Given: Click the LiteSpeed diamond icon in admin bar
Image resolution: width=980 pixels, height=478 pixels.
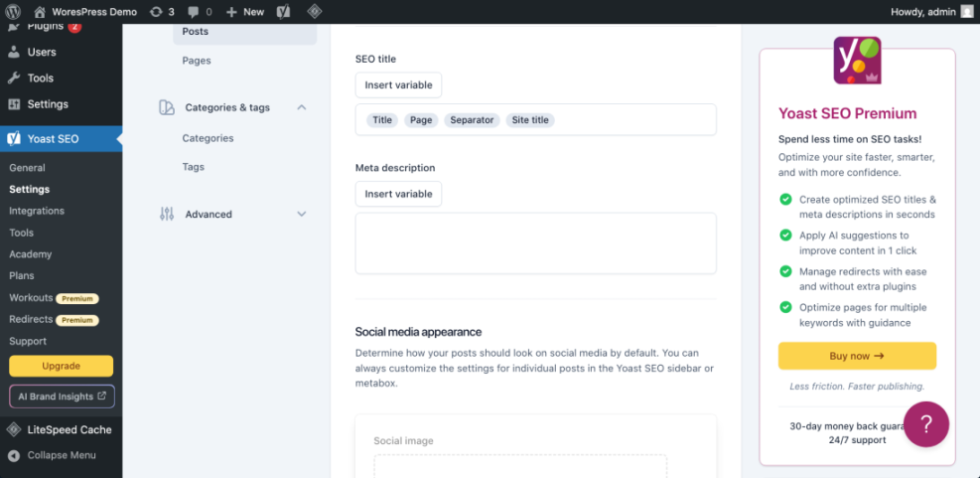Looking at the screenshot, I should [315, 11].
